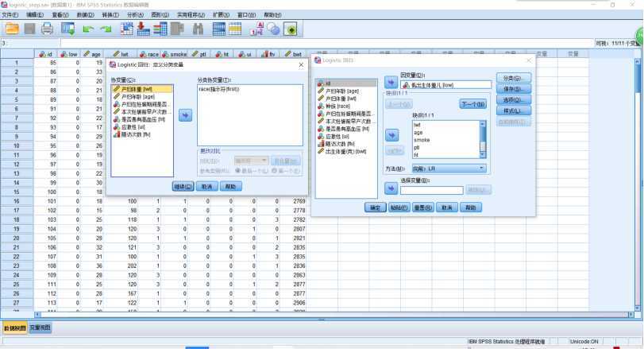Open the 转换 menu
This screenshot has height=349, width=644.
click(x=110, y=15)
